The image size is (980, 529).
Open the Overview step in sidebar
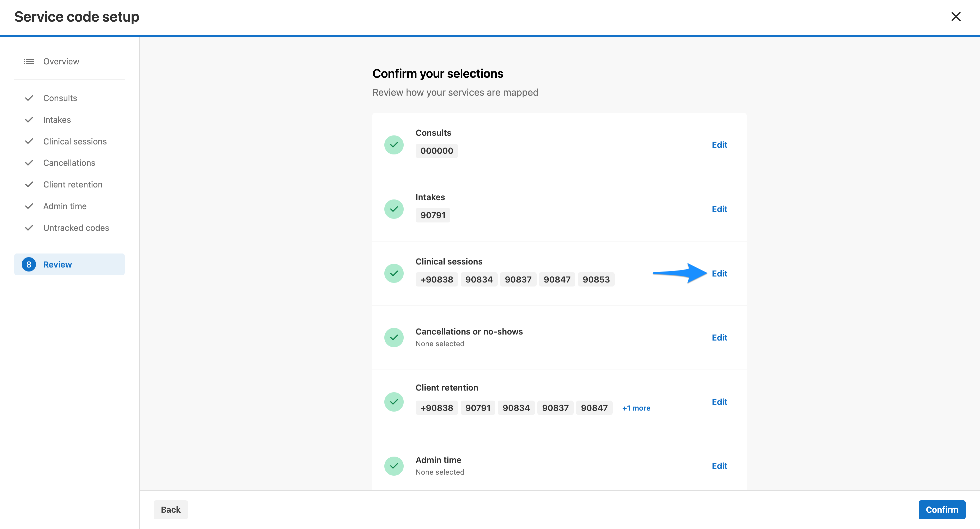(61, 61)
